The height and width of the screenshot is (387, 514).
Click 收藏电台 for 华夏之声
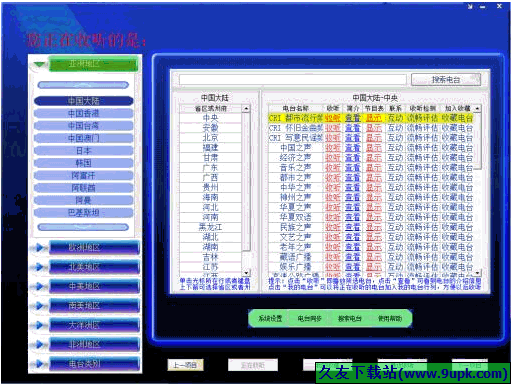457,207
